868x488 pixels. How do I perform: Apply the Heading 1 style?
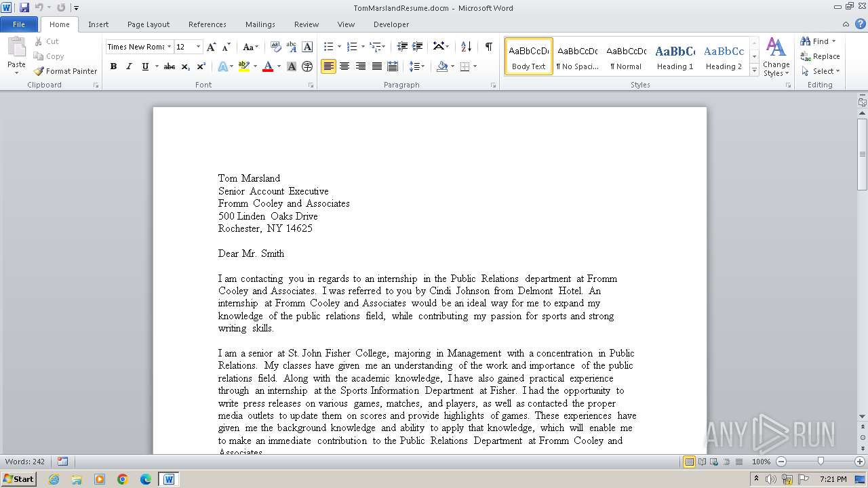coord(675,56)
